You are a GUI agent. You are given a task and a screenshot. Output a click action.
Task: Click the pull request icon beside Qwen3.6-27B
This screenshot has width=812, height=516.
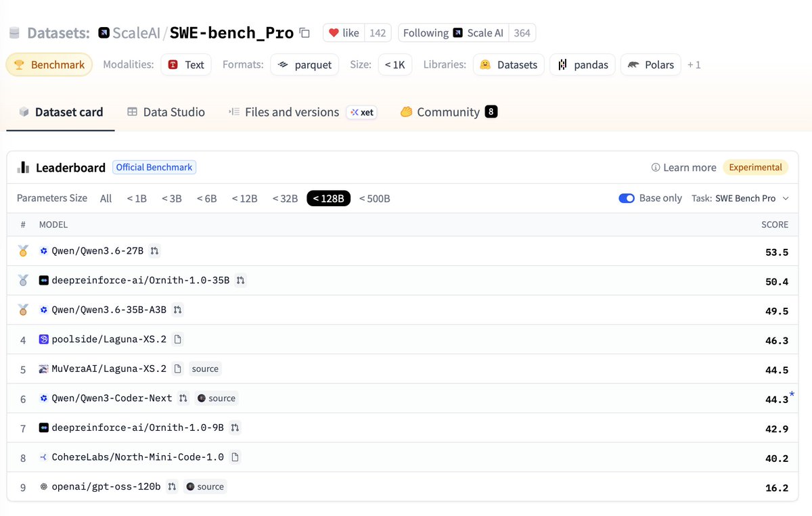pos(155,251)
